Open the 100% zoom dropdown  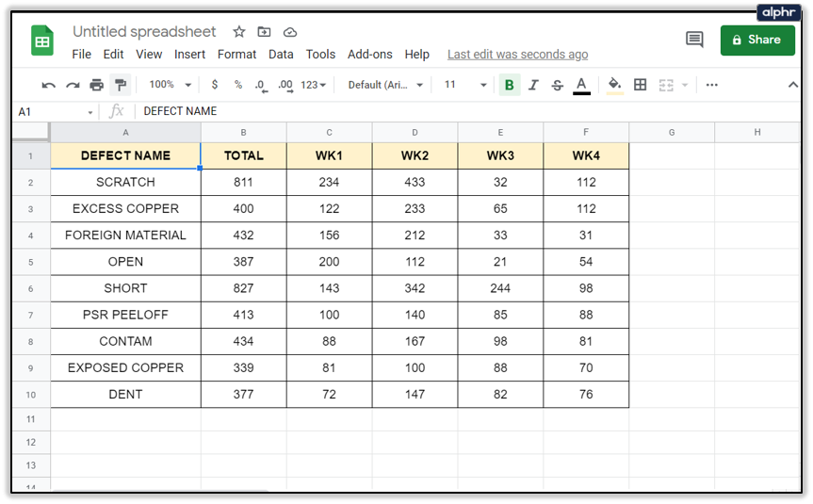171,85
